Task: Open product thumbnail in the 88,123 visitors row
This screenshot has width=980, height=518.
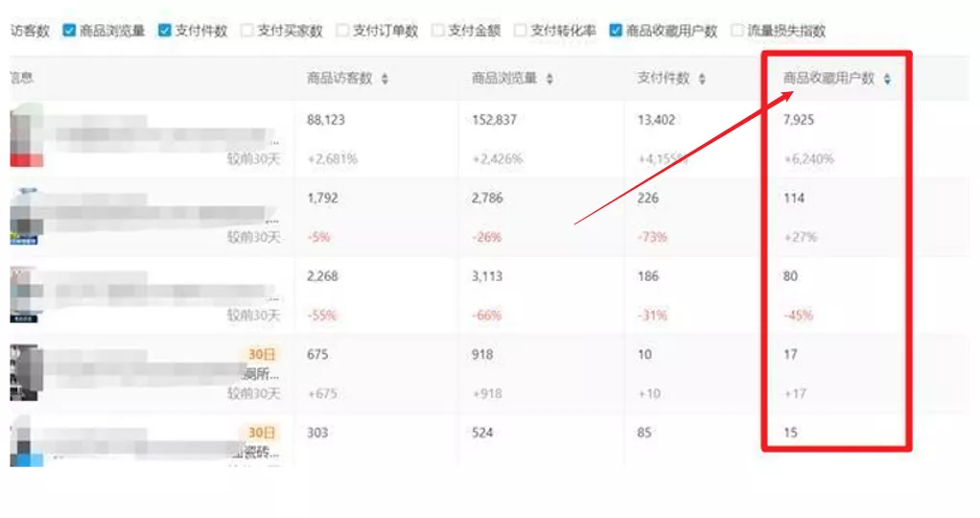Action: (25, 136)
